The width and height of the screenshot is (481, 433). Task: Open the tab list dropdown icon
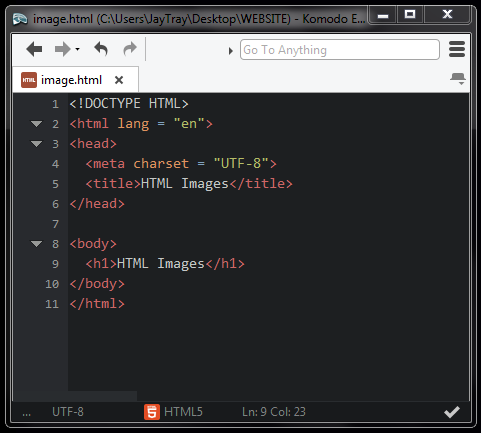tap(458, 79)
